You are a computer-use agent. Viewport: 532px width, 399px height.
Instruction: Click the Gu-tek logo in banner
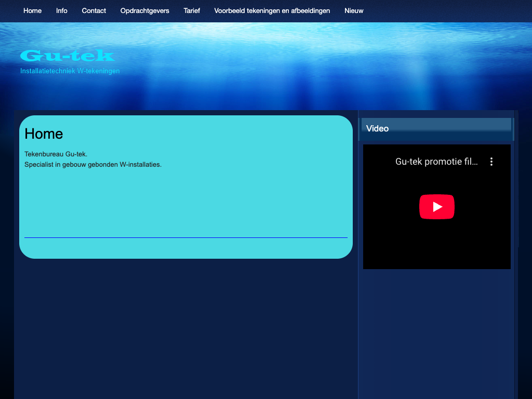[x=68, y=56]
